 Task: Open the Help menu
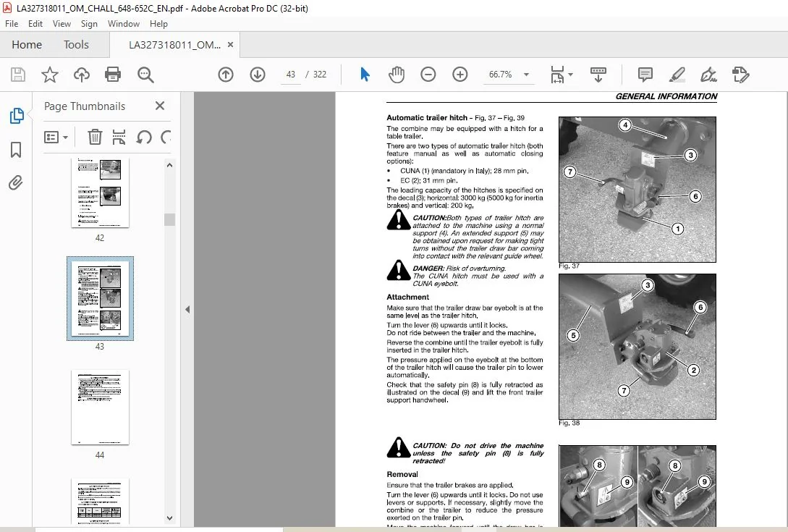click(158, 24)
